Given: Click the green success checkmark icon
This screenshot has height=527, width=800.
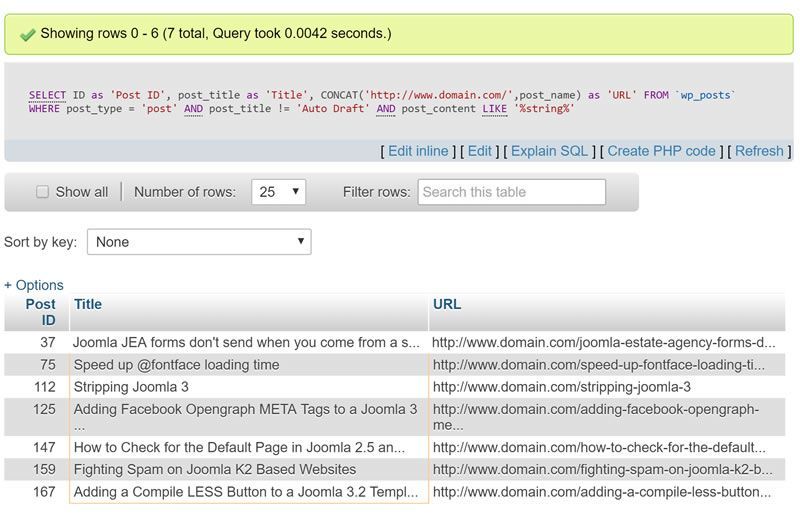Looking at the screenshot, I should tap(27, 34).
